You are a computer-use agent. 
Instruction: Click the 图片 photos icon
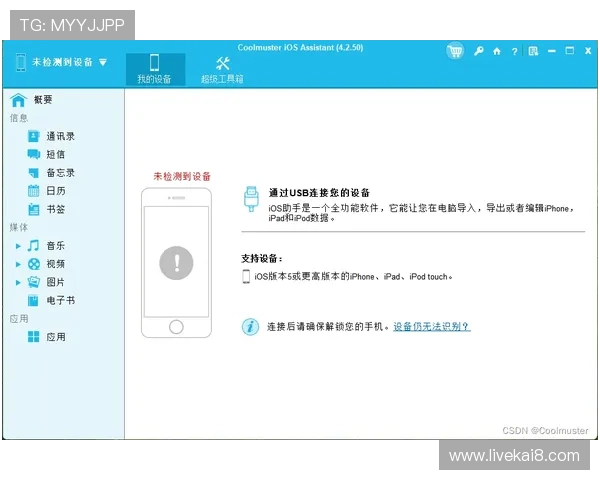(x=34, y=282)
